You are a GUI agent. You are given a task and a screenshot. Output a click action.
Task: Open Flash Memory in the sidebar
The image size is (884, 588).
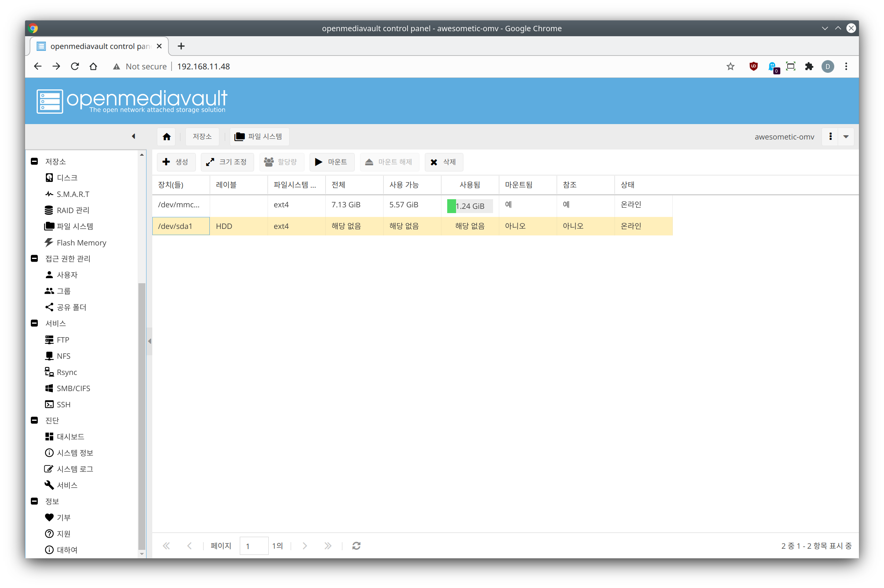pos(81,243)
